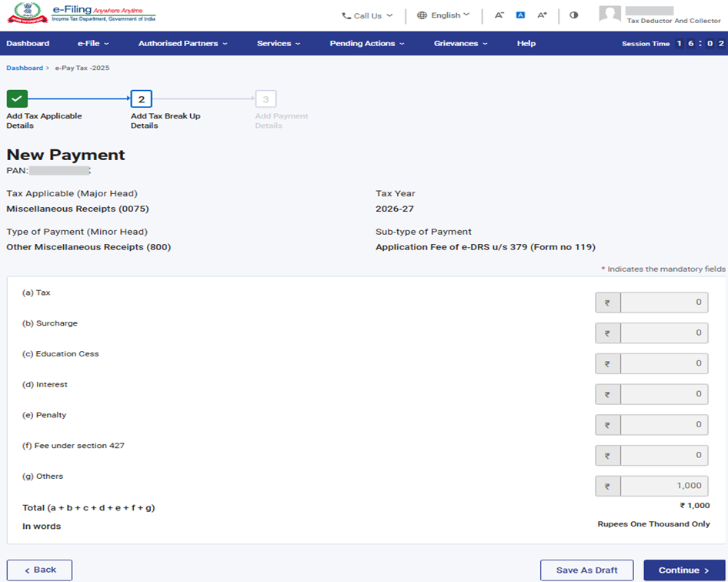
Task: Go back using the Back button
Action: click(40, 570)
